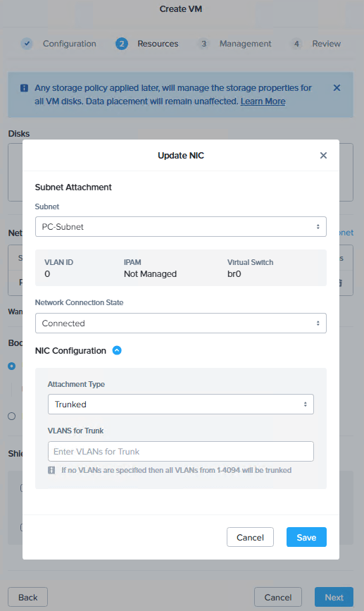
Task: Click the step 2 Resources circle icon
Action: click(x=122, y=44)
